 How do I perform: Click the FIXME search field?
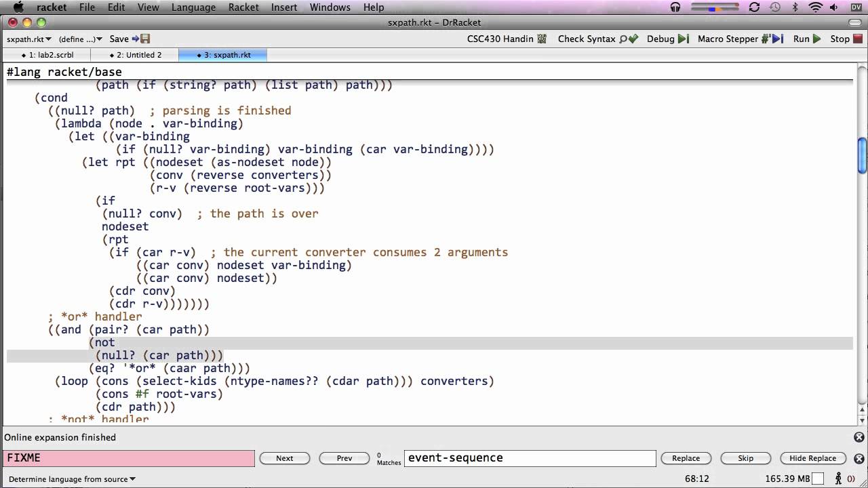coord(129,458)
